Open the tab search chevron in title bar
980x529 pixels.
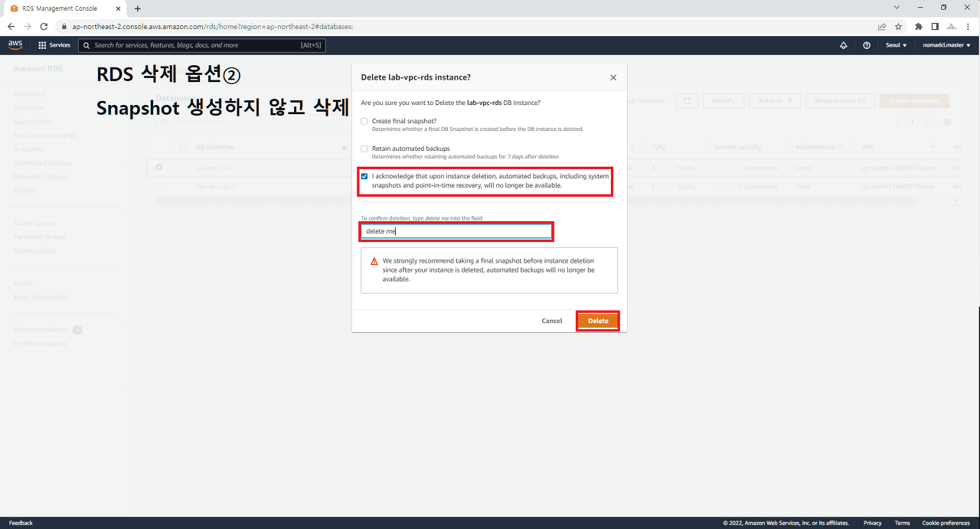point(897,8)
